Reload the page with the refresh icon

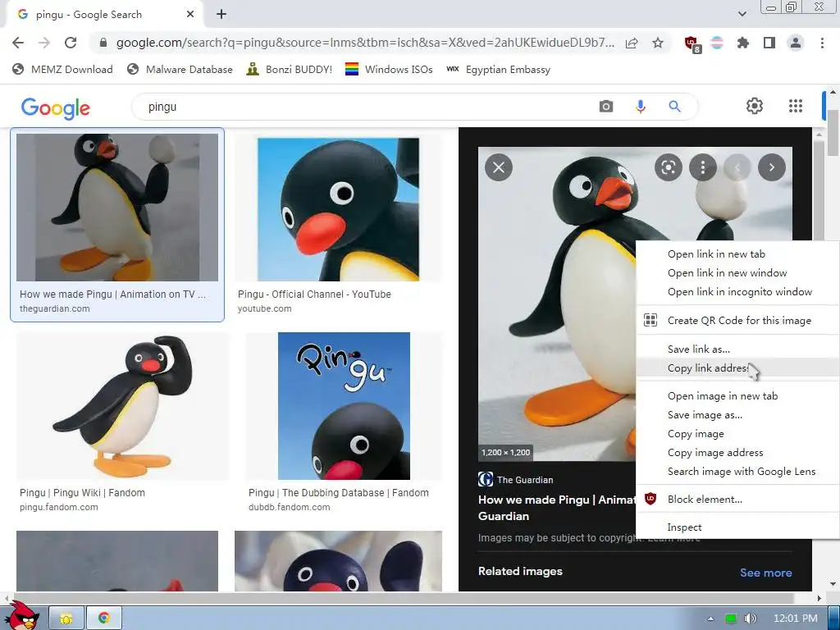(71, 43)
